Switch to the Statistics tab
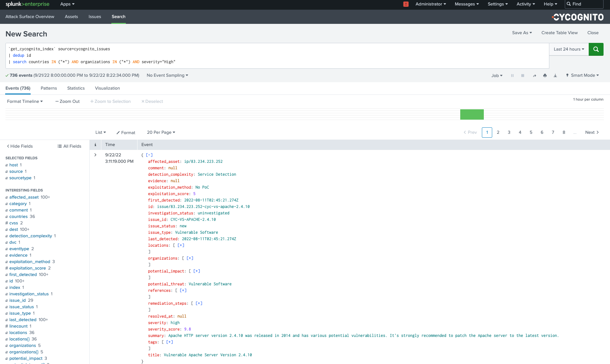The image size is (610, 364). click(76, 88)
